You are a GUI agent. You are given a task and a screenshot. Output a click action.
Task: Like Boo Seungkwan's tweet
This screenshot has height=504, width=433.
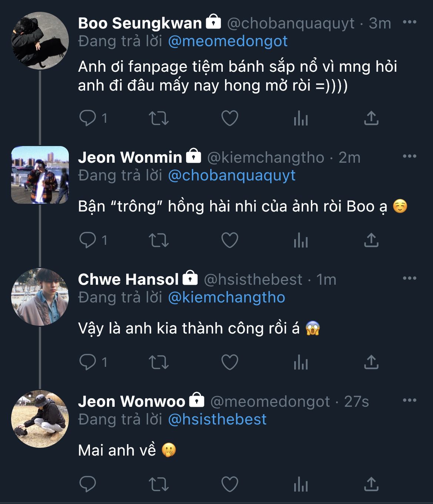(229, 118)
